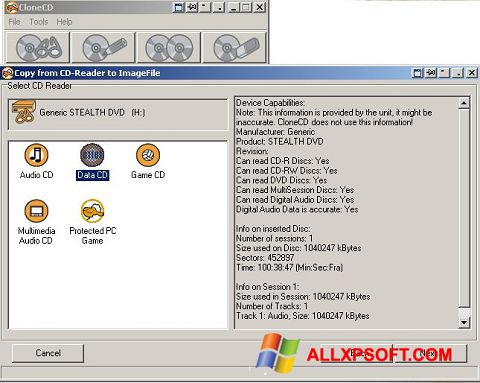Screen dimensions: 480x383
Task: Click the 'Track 1: Audio' size line
Action: pos(302,316)
